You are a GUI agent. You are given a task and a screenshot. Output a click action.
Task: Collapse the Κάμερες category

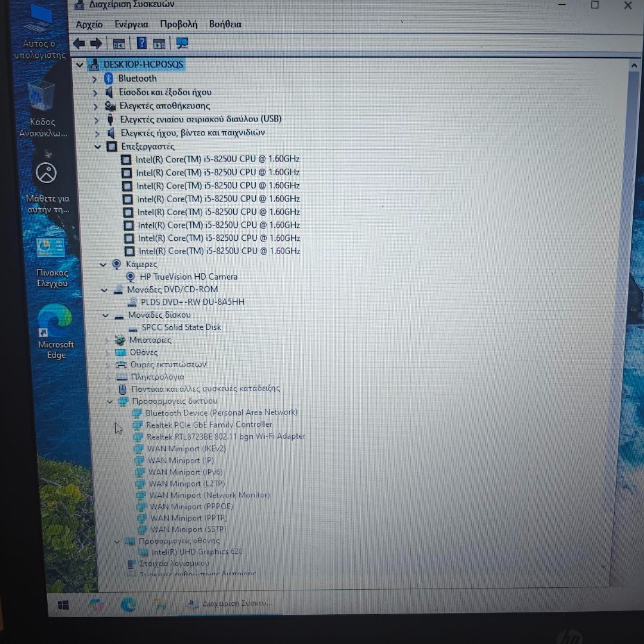click(103, 265)
